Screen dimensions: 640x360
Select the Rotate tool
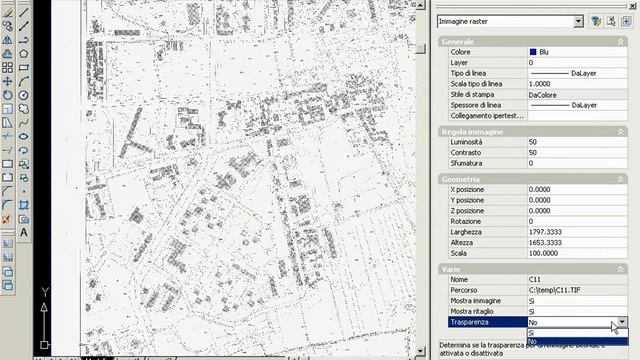click(x=7, y=95)
